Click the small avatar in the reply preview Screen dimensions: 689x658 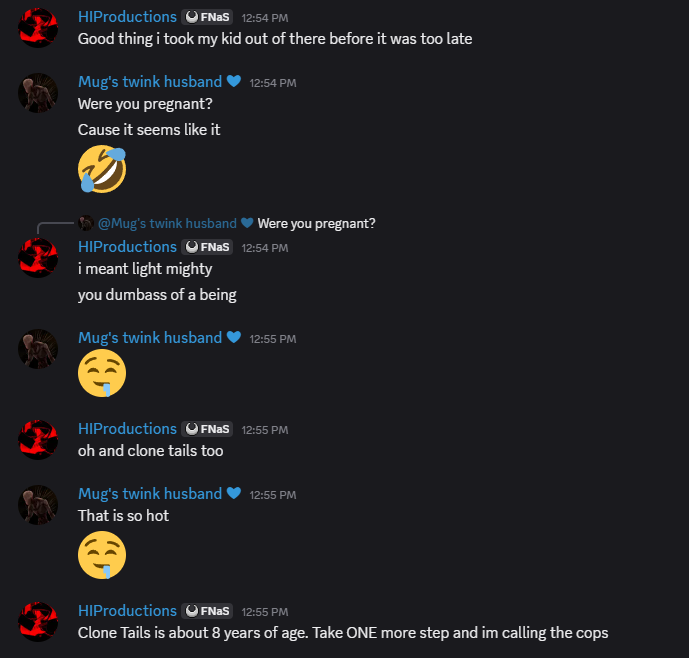(x=86, y=223)
